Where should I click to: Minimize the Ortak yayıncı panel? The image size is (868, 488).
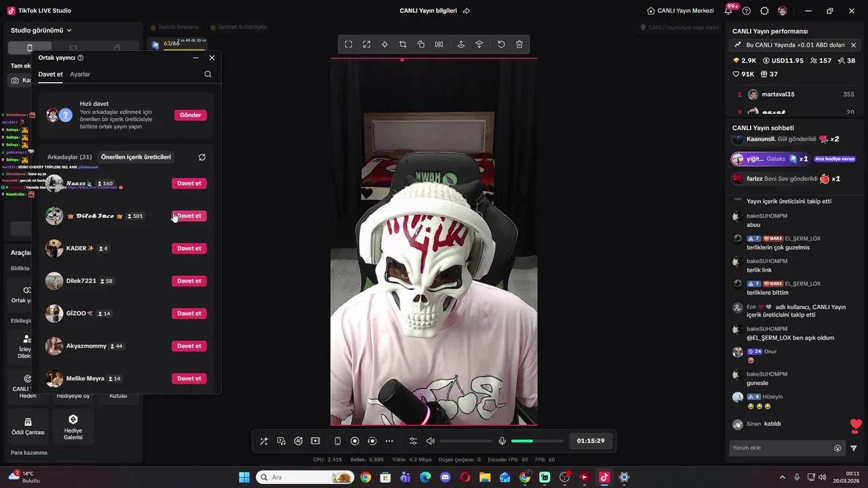[196, 58]
